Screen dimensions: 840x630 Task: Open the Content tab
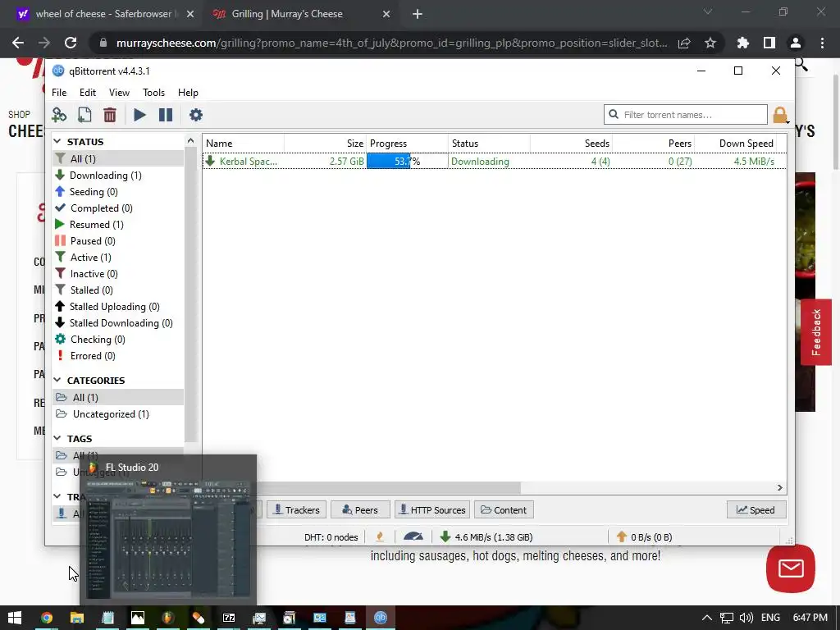[504, 510]
